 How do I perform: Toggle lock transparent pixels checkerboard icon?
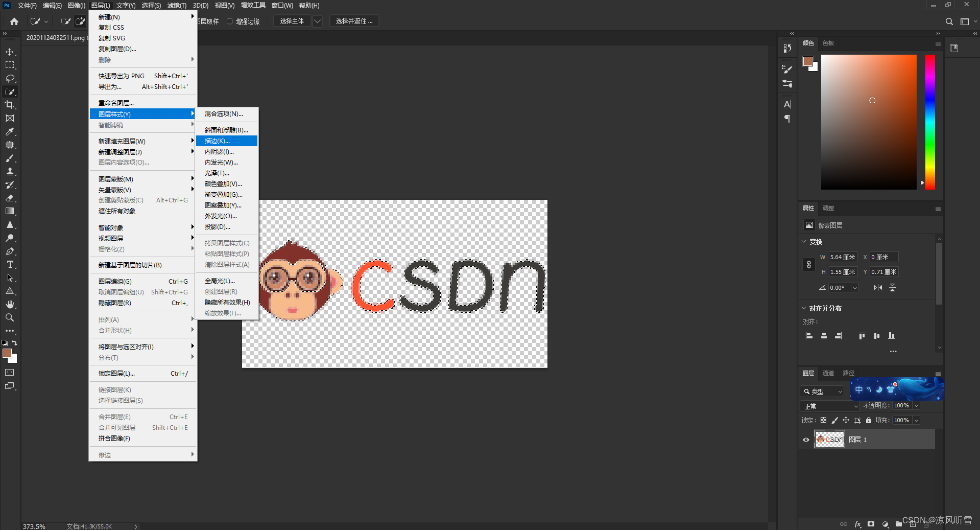(x=823, y=420)
